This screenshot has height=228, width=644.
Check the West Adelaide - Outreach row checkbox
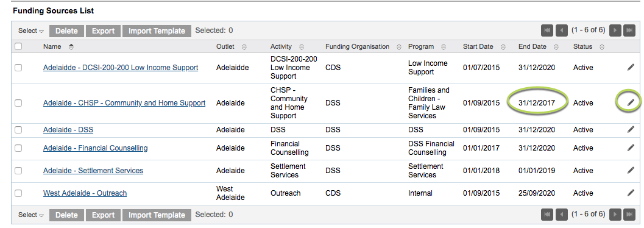point(18,193)
